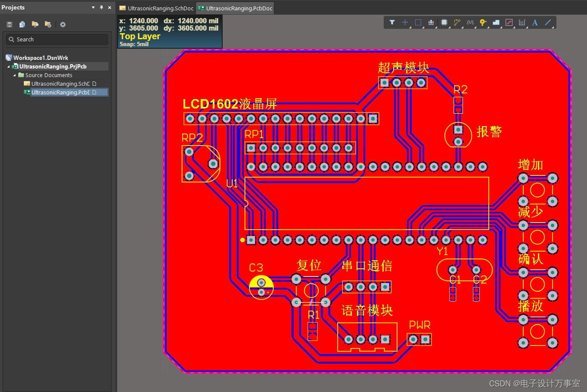Toggle the Projects panel pin
This screenshot has height=392, width=587.
102,7
